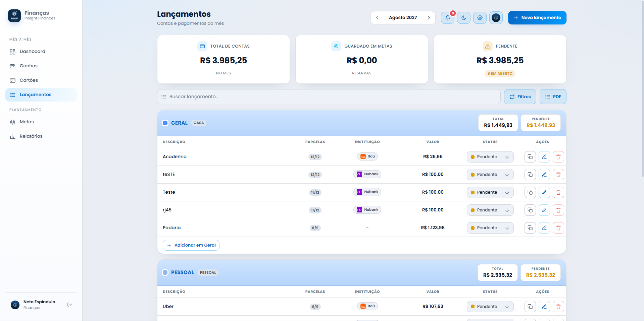The height and width of the screenshot is (321, 644).
Task: Click Adicionar em Geral button
Action: point(191,245)
